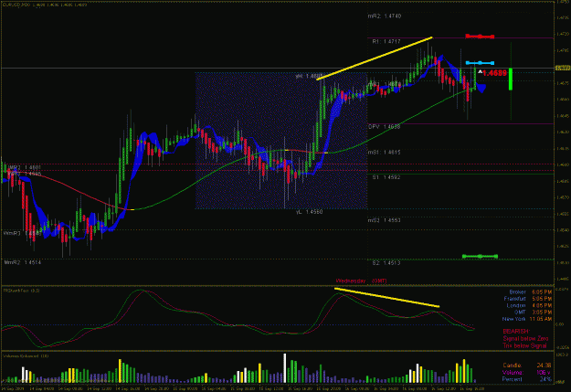This screenshot has height=392, width=571.
Task: Select the yellow divergence trendline above price
Action: 375,58
